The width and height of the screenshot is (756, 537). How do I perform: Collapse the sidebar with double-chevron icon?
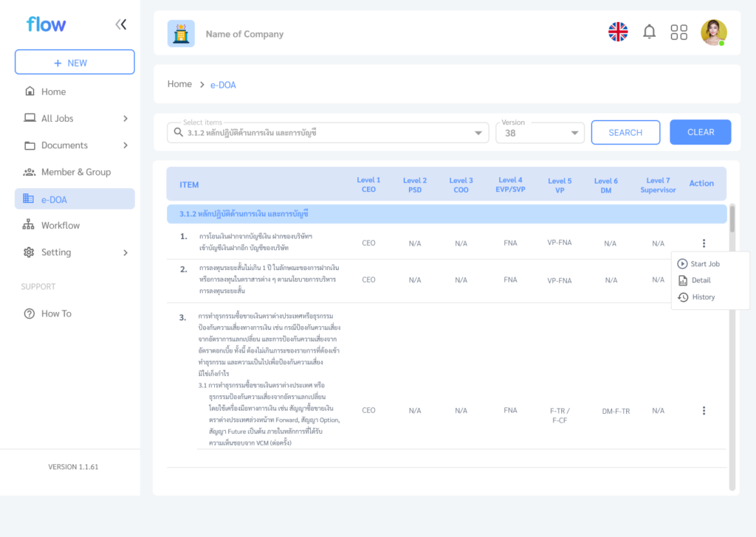coord(121,24)
